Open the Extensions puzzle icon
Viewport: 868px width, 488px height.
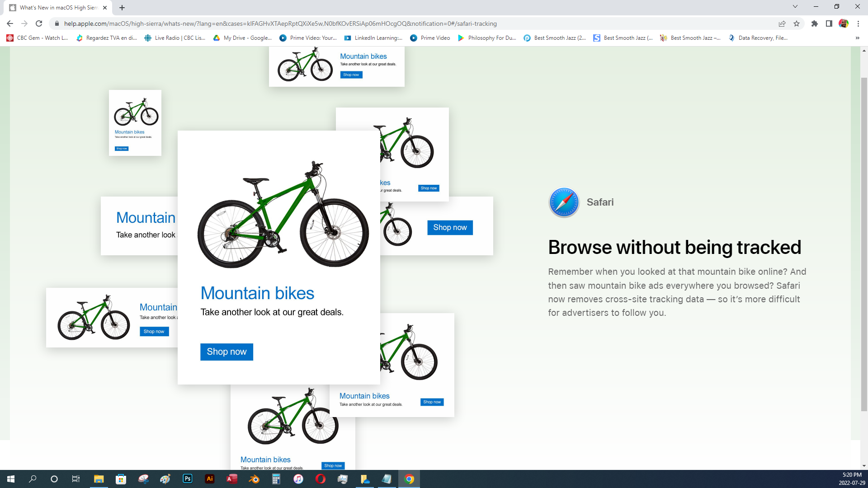pos(815,23)
